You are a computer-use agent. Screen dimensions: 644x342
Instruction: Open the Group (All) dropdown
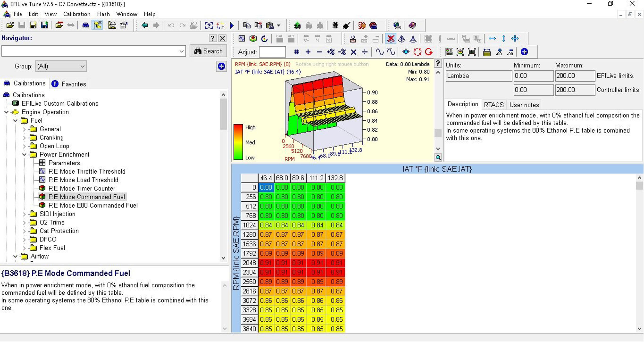(x=61, y=66)
